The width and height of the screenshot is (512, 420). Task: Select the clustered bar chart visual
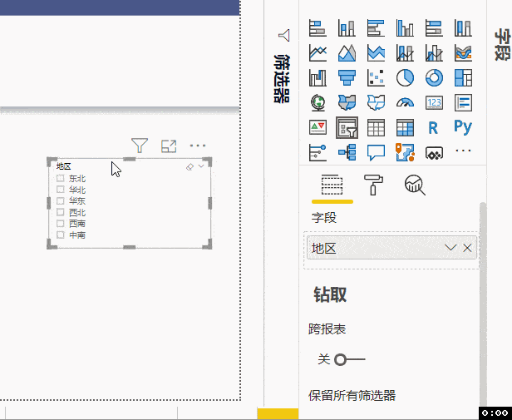tap(376, 27)
